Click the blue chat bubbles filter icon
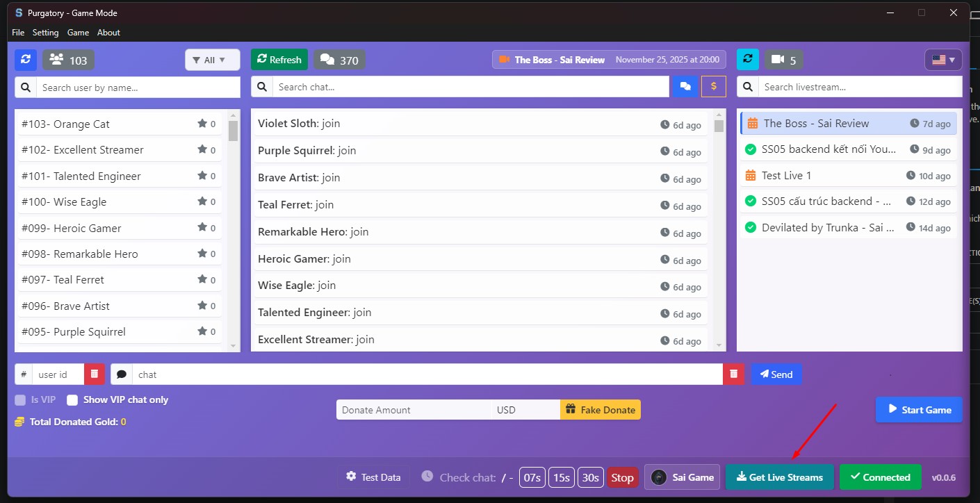This screenshot has width=980, height=503. pos(685,87)
